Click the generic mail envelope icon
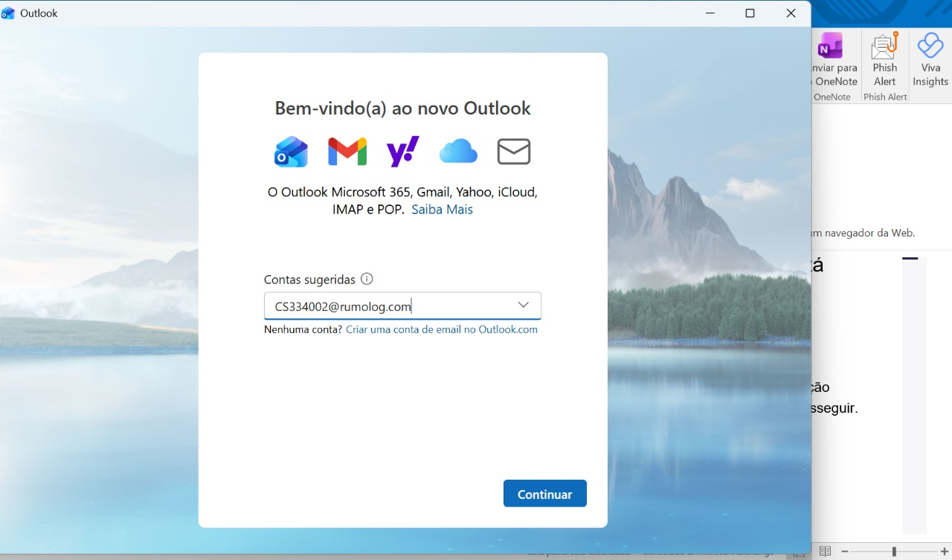Viewport: 952px width, 560px height. (x=514, y=151)
